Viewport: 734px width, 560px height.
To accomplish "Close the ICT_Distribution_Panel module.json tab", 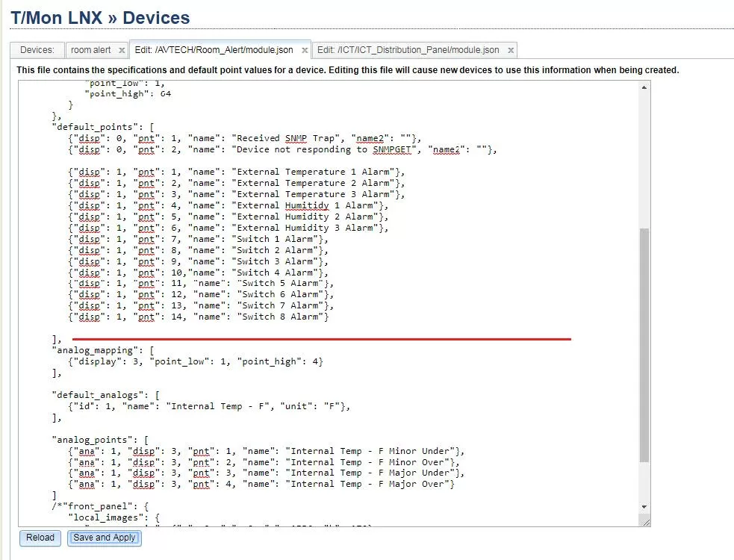I will pyautogui.click(x=510, y=50).
